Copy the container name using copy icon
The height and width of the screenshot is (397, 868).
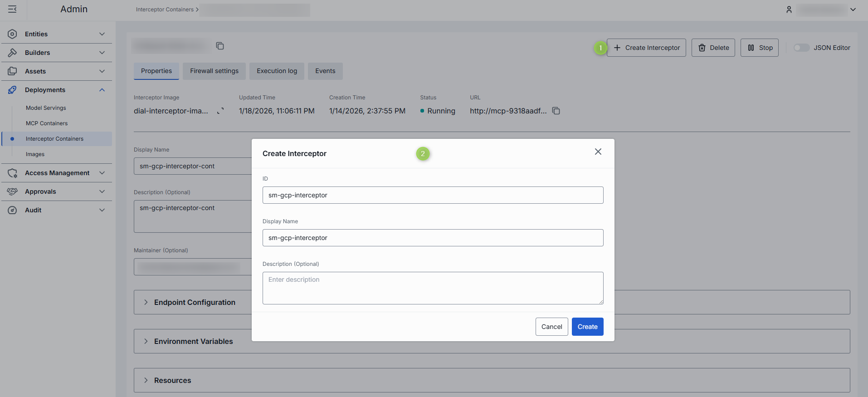pos(220,46)
